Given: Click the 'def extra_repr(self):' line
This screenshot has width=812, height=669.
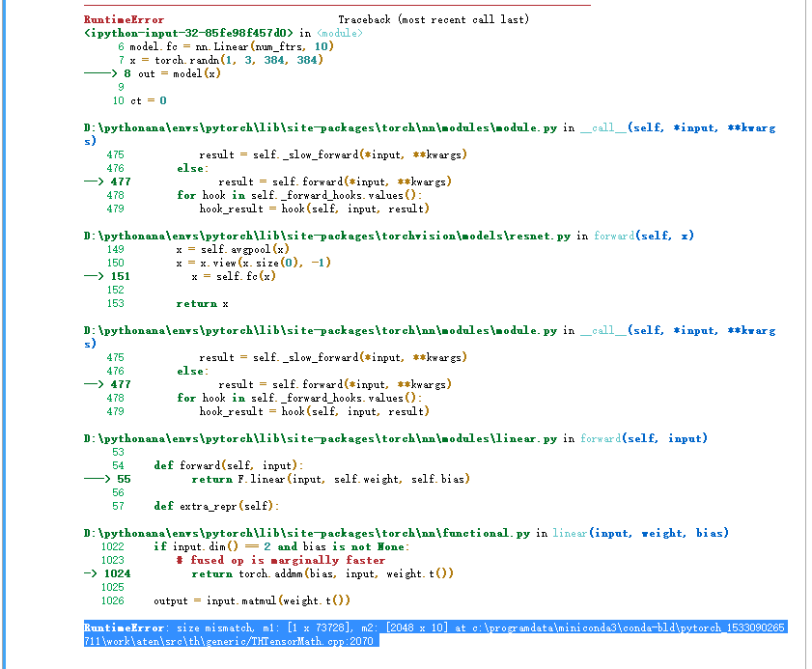Looking at the screenshot, I should (x=215, y=506).
